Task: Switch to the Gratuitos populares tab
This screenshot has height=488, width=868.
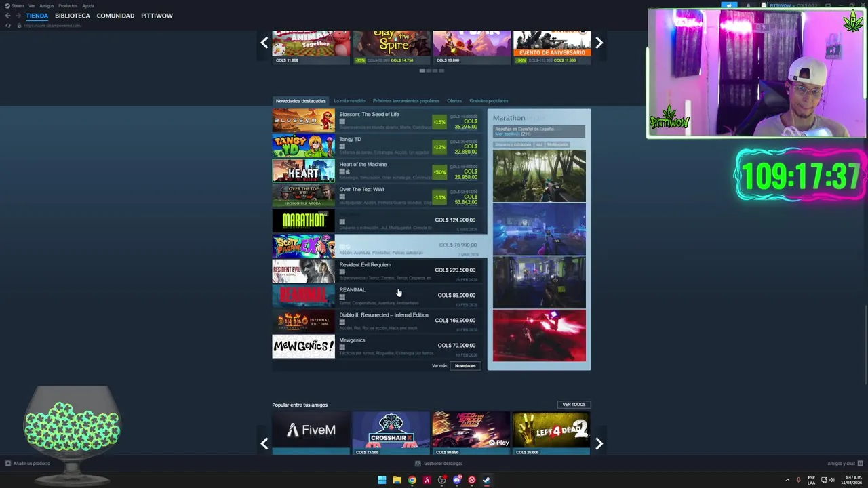Action: [x=488, y=101]
